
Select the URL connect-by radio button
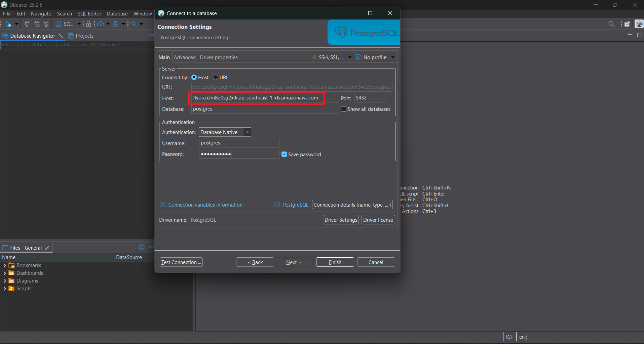216,78
